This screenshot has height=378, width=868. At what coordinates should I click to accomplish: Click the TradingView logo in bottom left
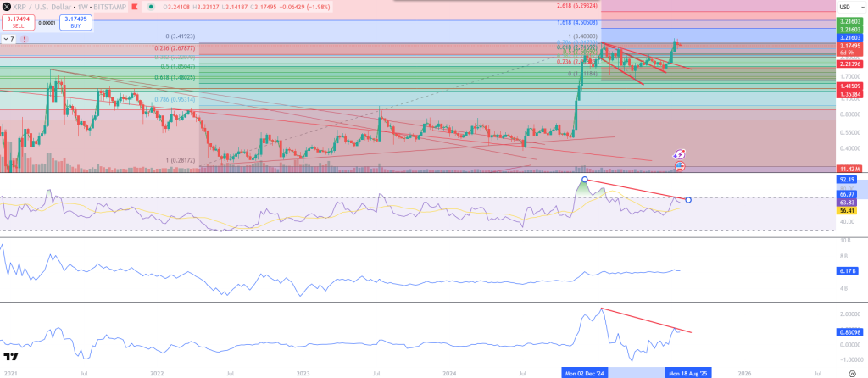click(x=9, y=357)
